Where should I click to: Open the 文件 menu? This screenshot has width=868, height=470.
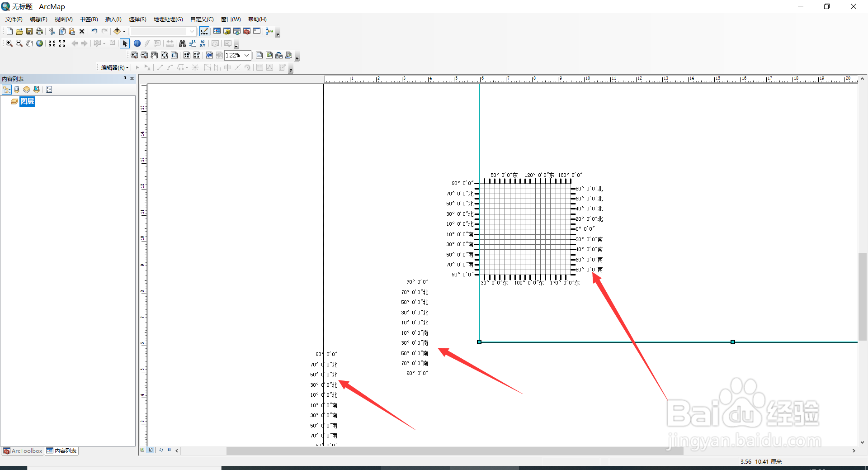pyautogui.click(x=14, y=19)
